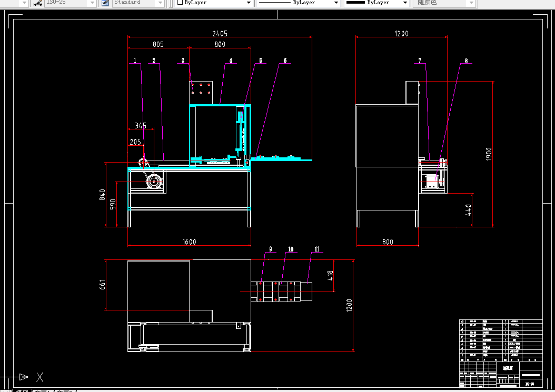Select the 205 dimension text
555x392 pixels.
tap(135, 142)
